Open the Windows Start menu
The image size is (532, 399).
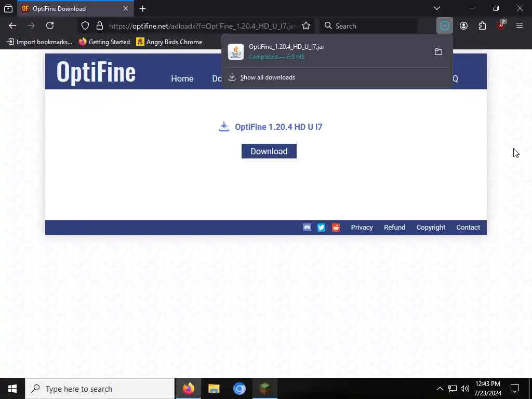(x=12, y=389)
